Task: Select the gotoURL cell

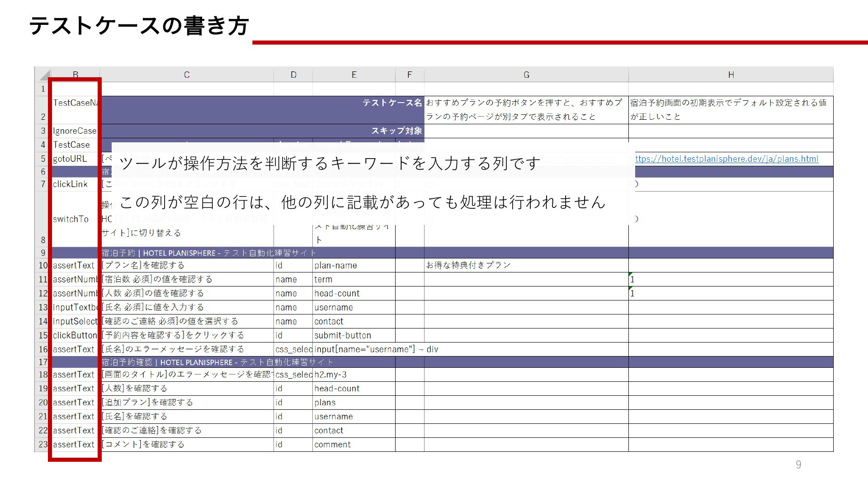Action: (75, 159)
